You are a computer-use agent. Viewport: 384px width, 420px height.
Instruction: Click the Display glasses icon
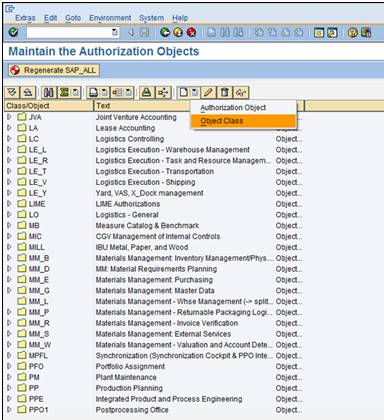tap(241, 92)
